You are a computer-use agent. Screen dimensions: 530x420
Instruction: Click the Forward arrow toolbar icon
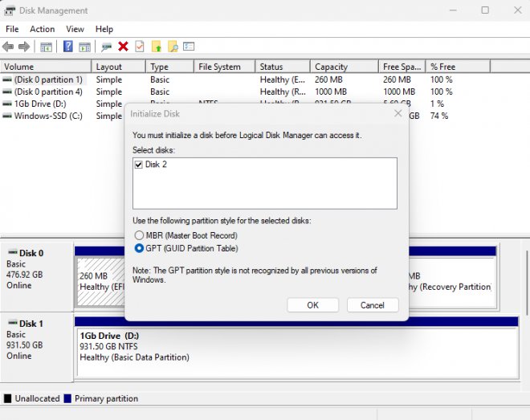(24, 47)
